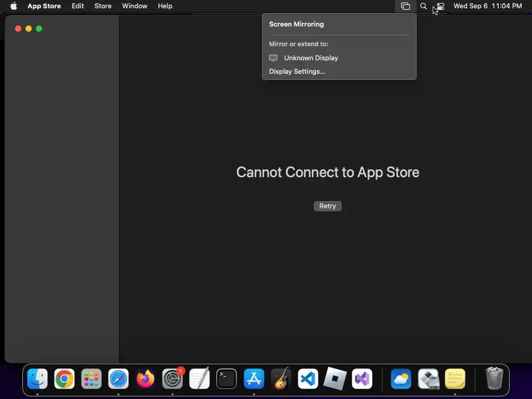Launch Safari from the Dock
Screen dimensions: 532x399
[118, 379]
